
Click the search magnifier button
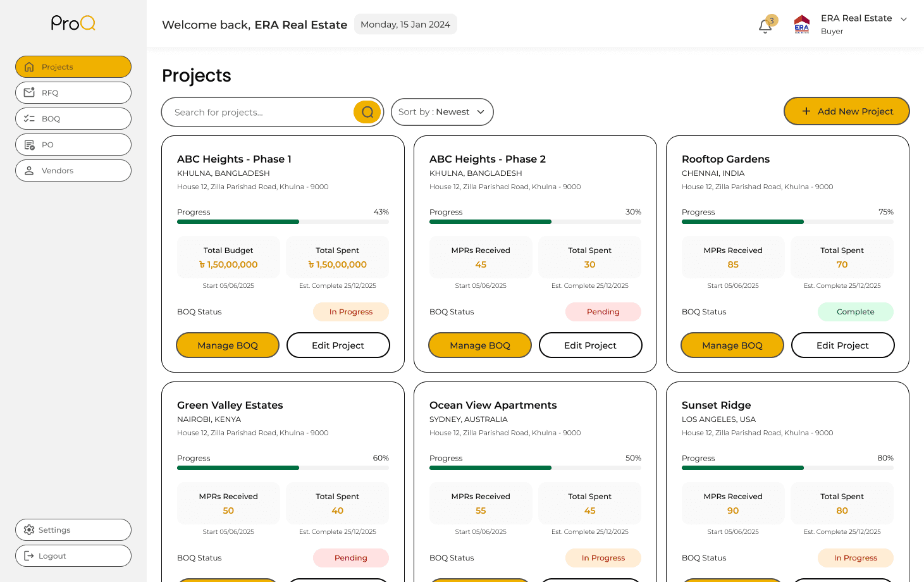(x=367, y=112)
